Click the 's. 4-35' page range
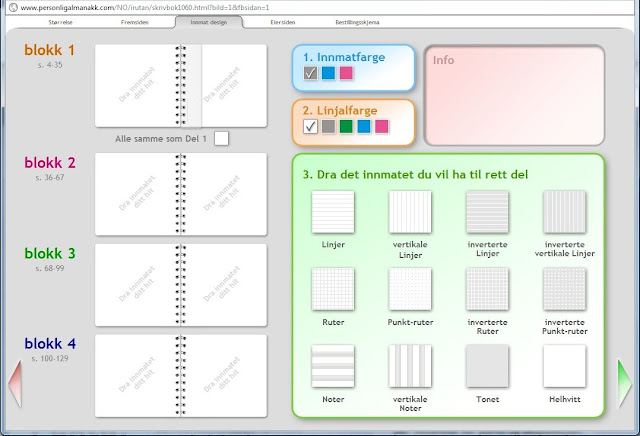Viewport: 640px width, 436px height. [x=50, y=65]
